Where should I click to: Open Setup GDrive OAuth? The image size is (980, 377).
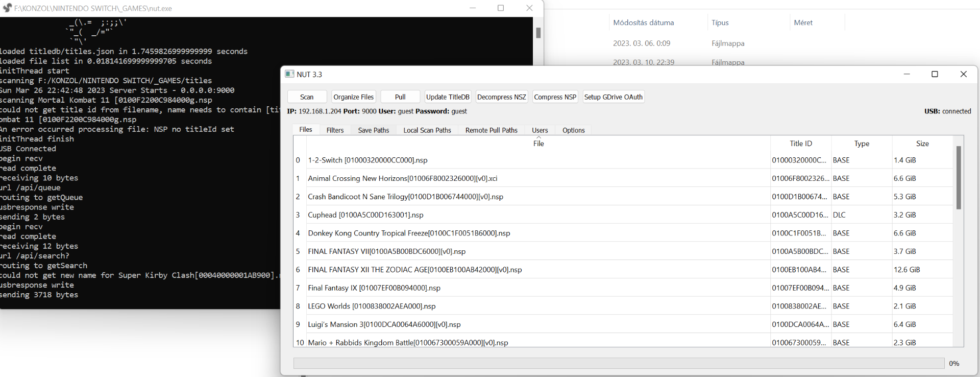click(x=613, y=97)
